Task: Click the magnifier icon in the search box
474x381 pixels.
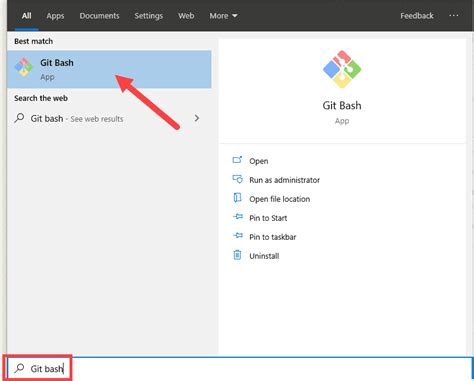Action: (19, 368)
